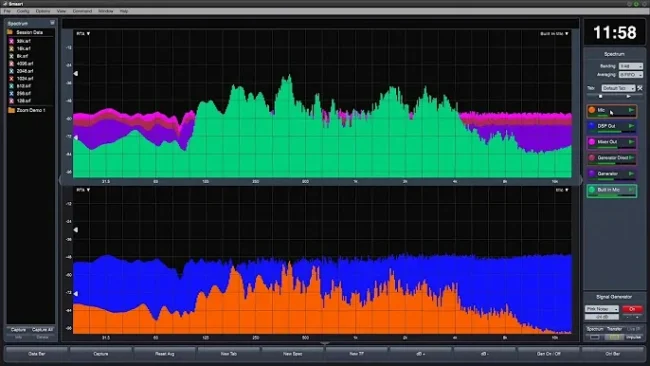Click the 11:58 clock display
Viewport: 650px width, 366px height.
614,32
